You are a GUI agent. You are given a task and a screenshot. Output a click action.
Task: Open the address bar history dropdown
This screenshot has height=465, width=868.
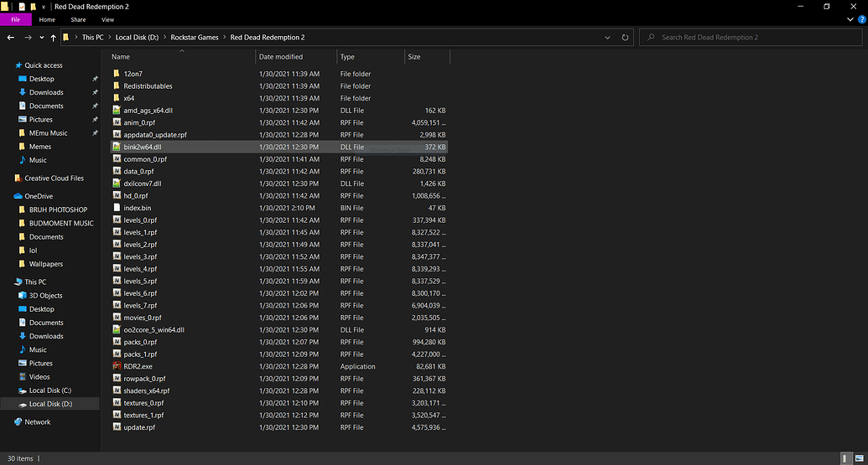[607, 37]
